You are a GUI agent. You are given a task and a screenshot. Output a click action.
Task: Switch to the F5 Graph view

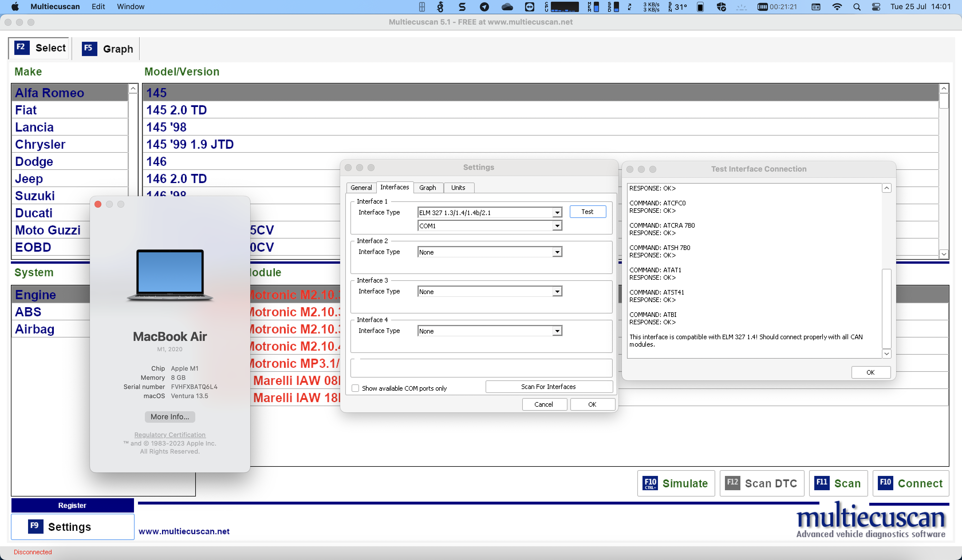[107, 48]
